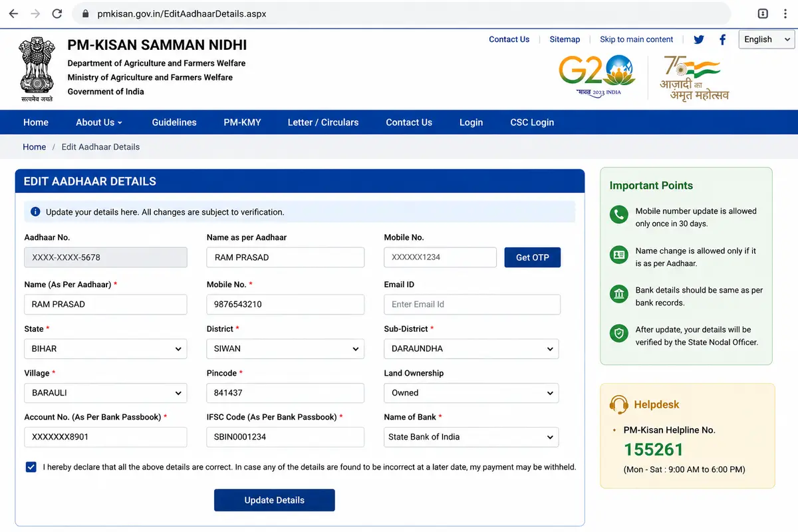The width and height of the screenshot is (798, 532).
Task: Click the EDIT AADHAAR DETAILS panel heading
Action: [90, 181]
